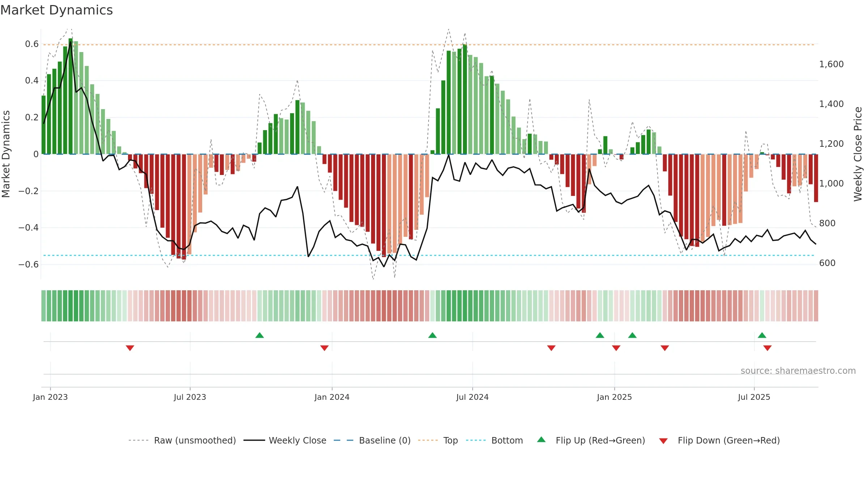
Task: Click the Jan 2024 x-axis label
Action: pos(332,397)
